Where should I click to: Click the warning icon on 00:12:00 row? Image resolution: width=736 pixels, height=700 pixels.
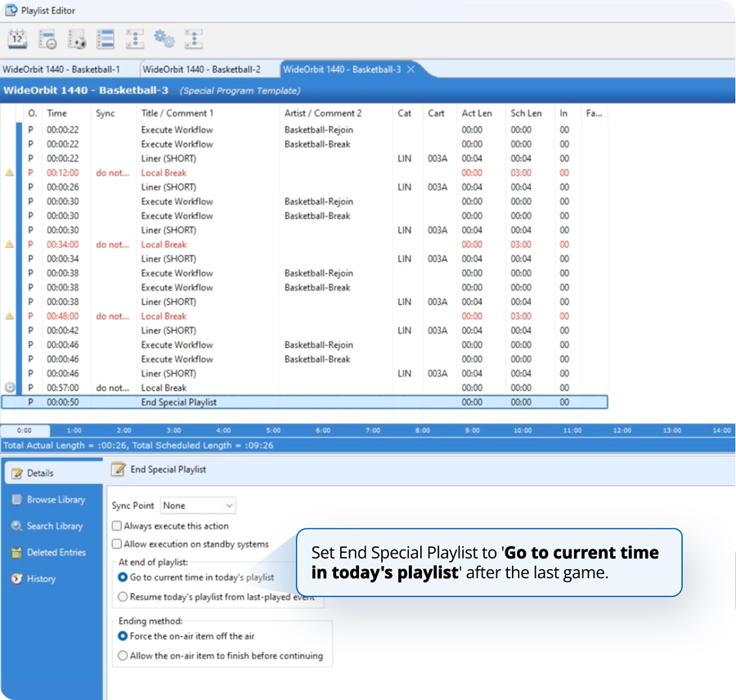[9, 173]
